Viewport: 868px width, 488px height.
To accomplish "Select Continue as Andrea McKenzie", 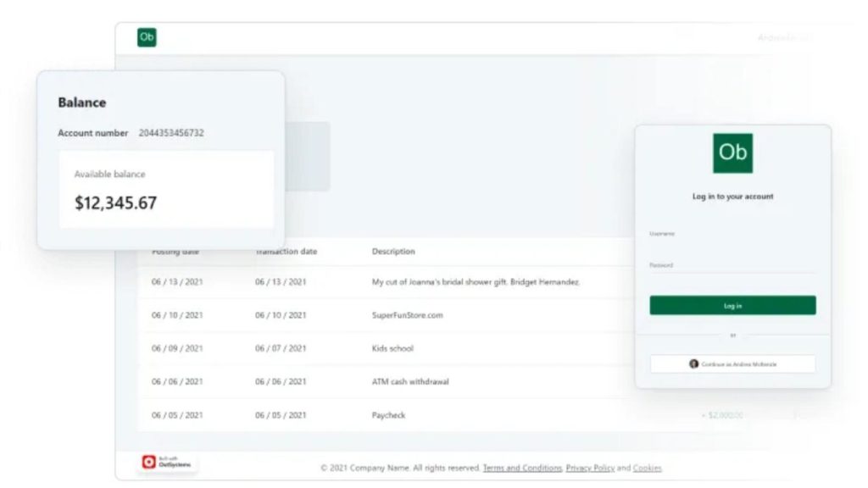I will [732, 363].
